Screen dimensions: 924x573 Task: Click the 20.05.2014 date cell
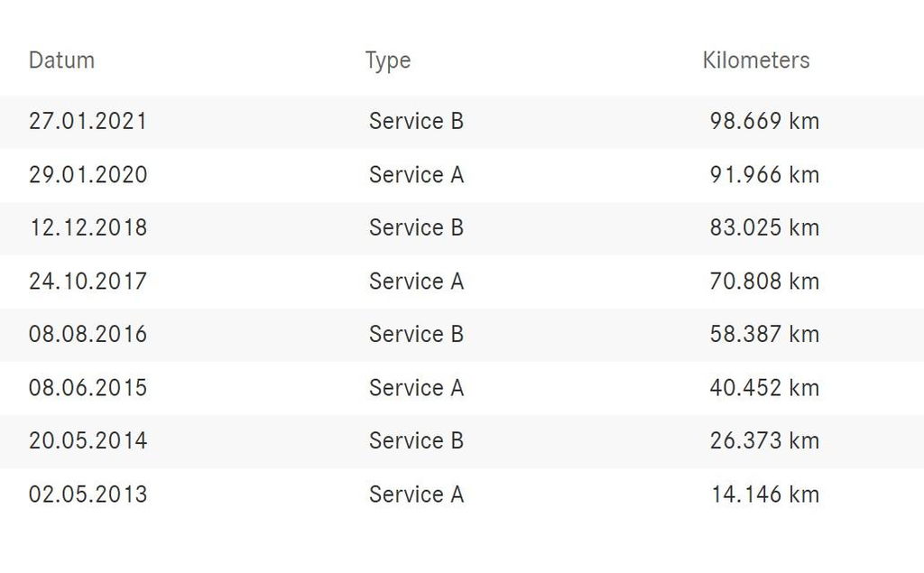pos(88,440)
